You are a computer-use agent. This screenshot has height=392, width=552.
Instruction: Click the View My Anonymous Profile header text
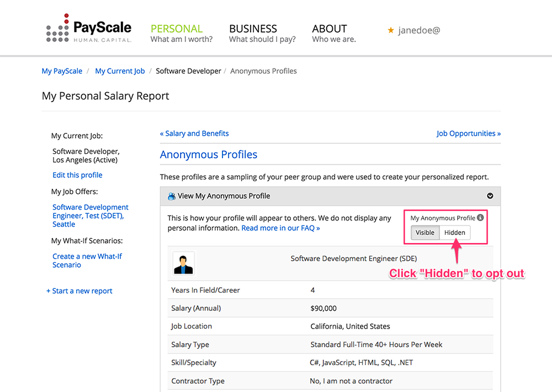point(224,196)
